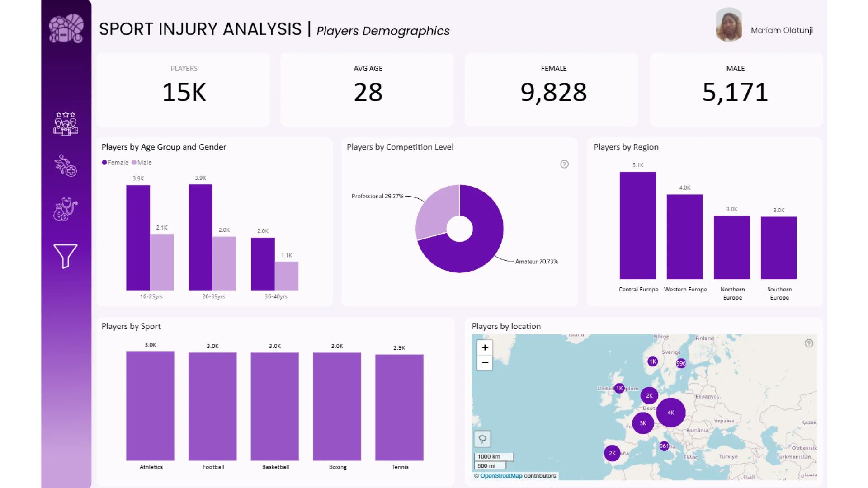Click the 1K bubble over United Kingdom
The width and height of the screenshot is (868, 488).
[x=619, y=388]
